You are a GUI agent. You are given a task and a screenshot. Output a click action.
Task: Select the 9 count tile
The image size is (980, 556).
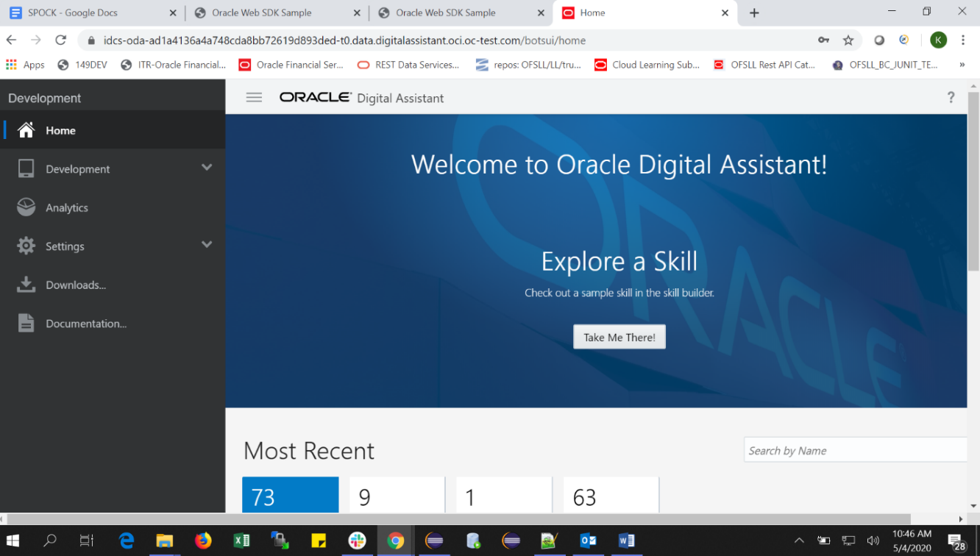[x=397, y=495]
